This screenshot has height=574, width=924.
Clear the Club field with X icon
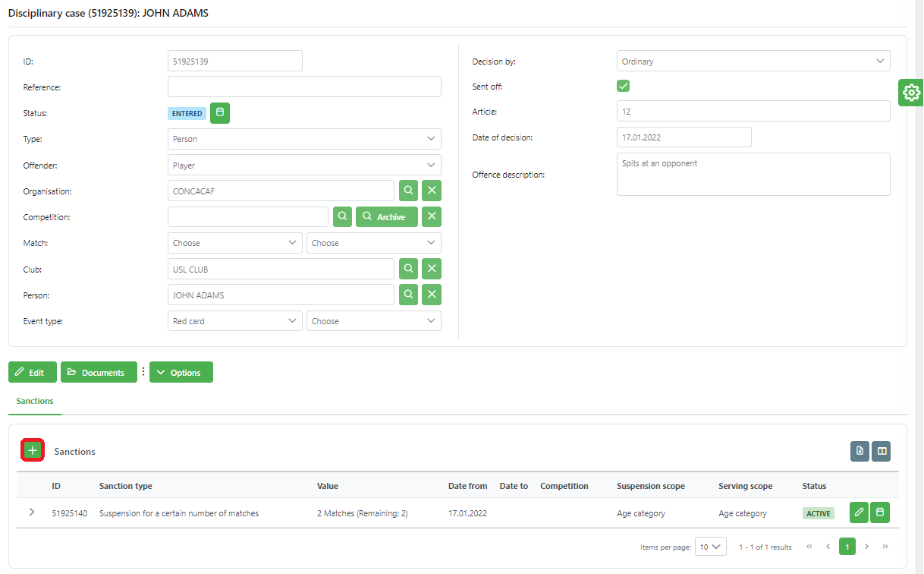(x=432, y=269)
